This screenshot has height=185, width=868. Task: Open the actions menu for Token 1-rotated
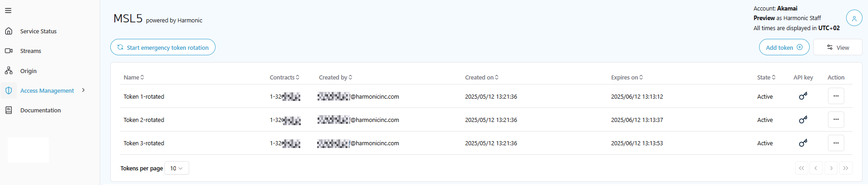coord(836,96)
